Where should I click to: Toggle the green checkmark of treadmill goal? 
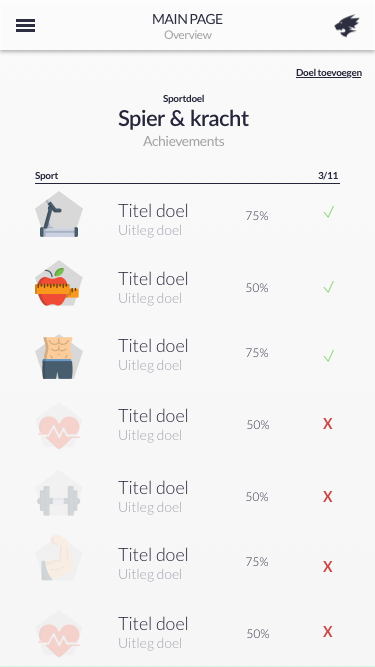pyautogui.click(x=329, y=212)
